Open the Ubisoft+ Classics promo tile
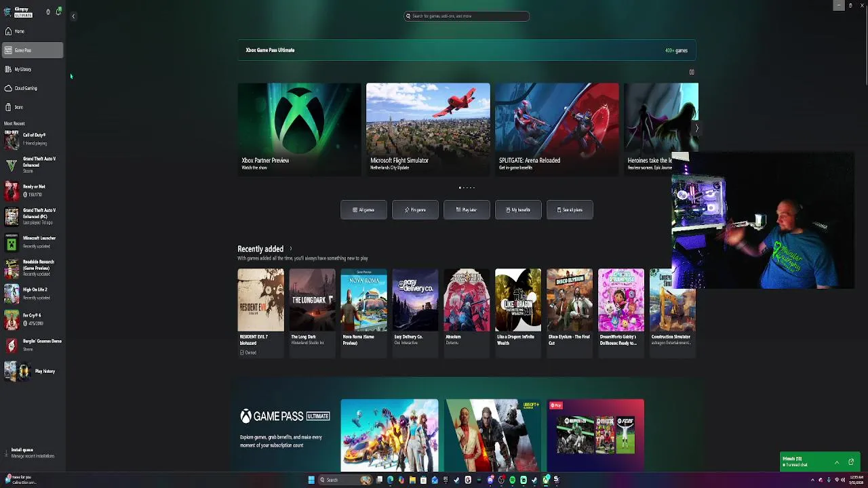868x488 pixels. (493, 435)
